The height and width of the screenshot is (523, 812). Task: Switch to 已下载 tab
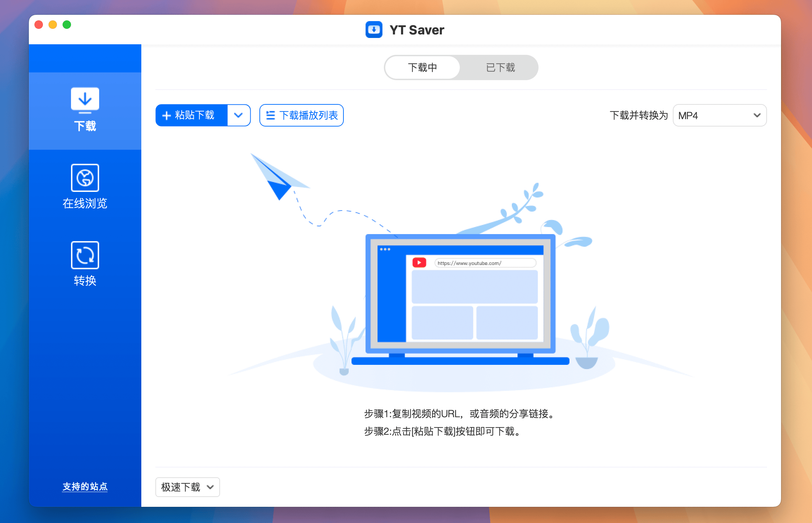pos(500,66)
